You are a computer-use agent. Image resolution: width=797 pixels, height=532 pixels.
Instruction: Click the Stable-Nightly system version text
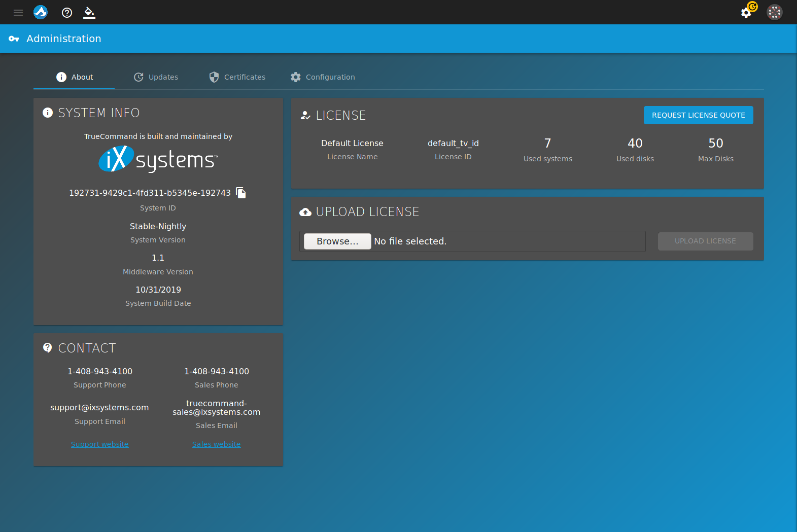tap(158, 226)
